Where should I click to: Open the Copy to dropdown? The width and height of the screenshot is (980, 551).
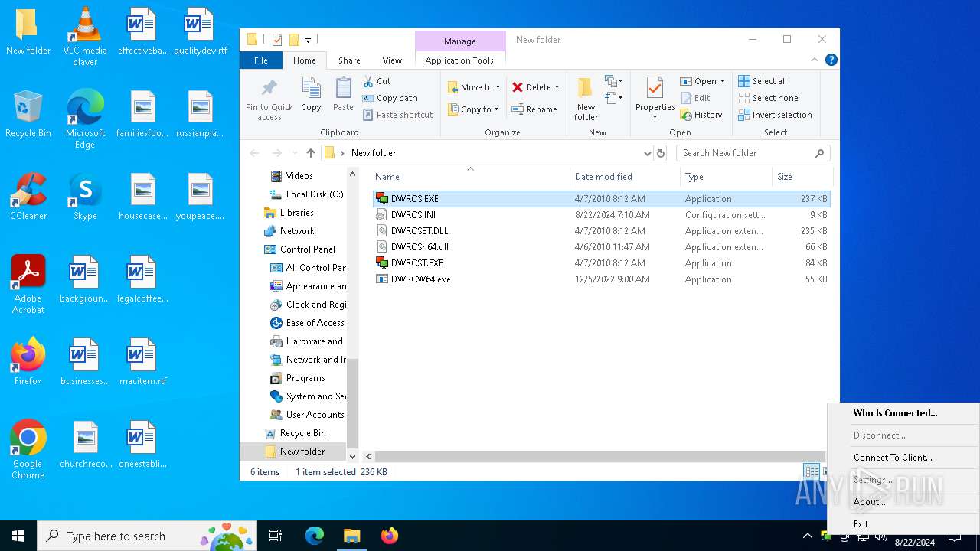point(473,109)
